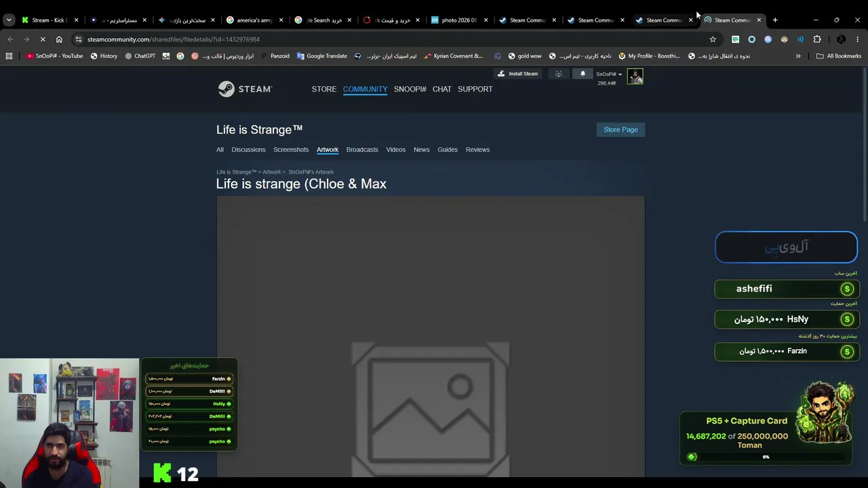Open the gold wow bookmark
The width and height of the screenshot is (868, 488).
524,56
